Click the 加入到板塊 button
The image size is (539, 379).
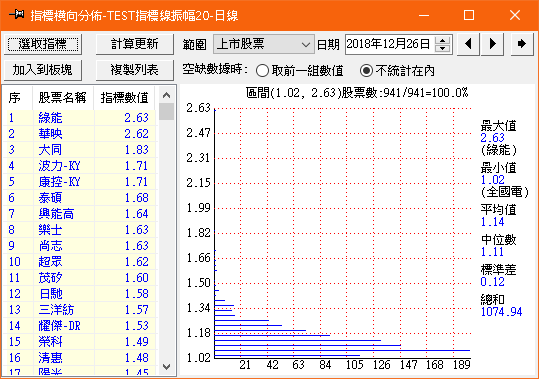tap(43, 70)
